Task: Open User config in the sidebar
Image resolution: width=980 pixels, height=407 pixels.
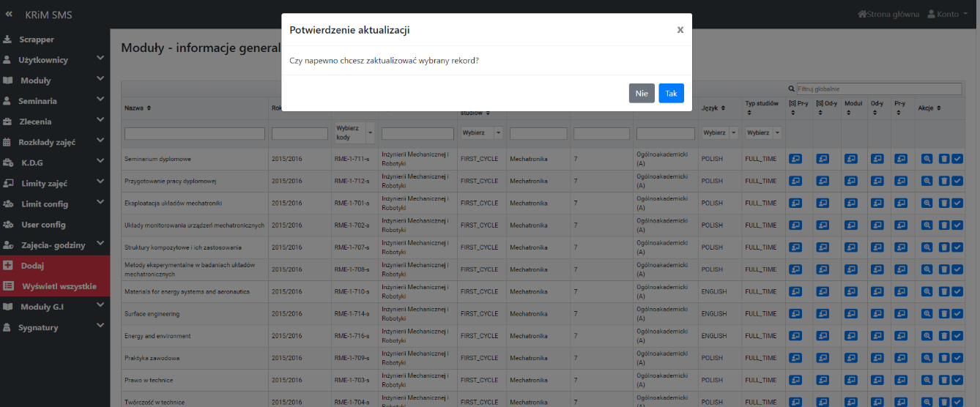Action: pyautogui.click(x=43, y=225)
